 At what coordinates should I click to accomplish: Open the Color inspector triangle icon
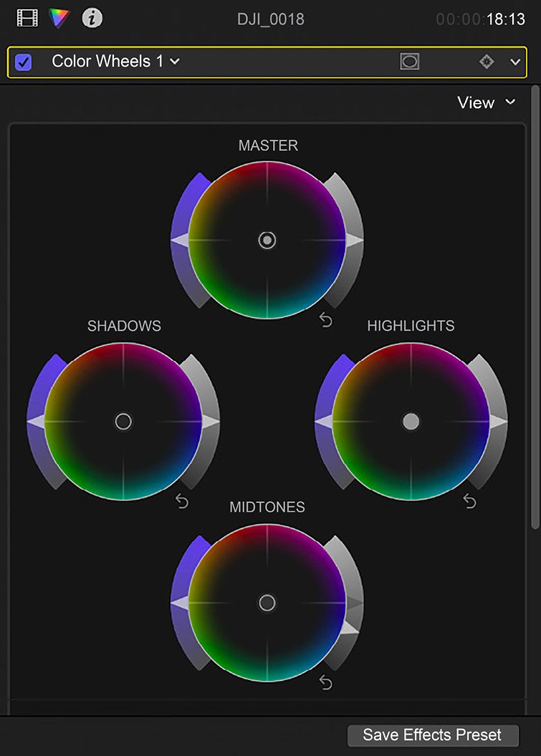click(x=59, y=19)
